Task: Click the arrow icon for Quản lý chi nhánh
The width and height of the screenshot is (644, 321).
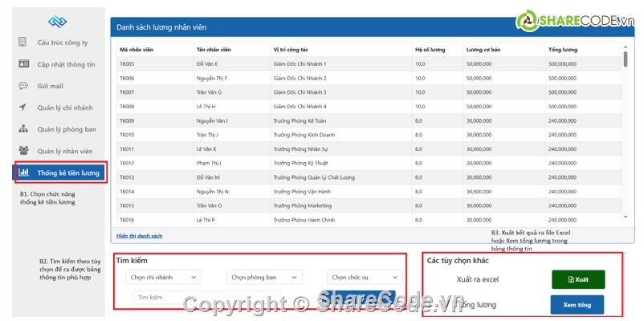Action: pyautogui.click(x=23, y=108)
